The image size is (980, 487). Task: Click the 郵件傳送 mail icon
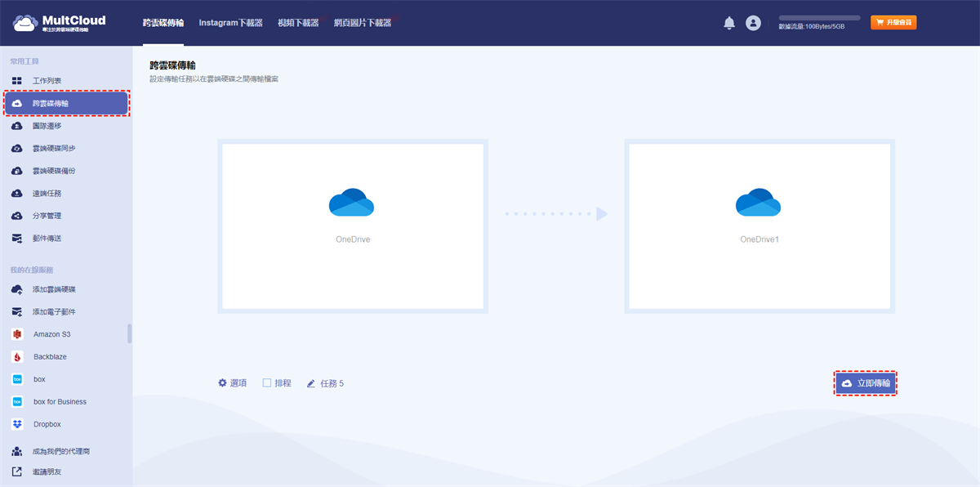(x=17, y=239)
